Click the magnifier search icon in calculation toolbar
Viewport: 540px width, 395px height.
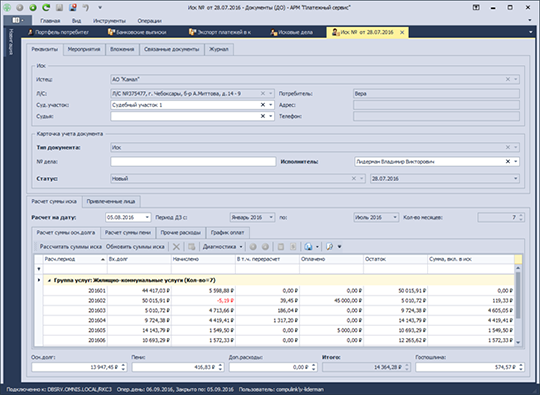click(x=330, y=247)
